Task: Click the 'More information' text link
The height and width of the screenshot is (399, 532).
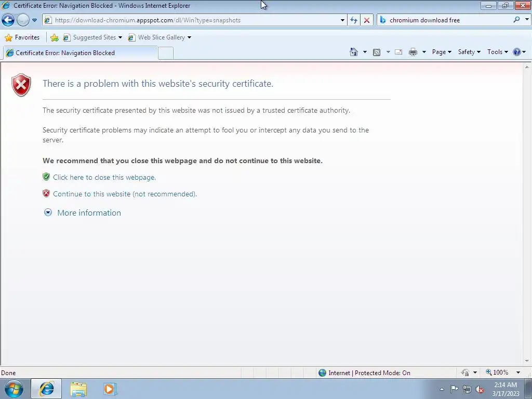Action: tap(89, 212)
